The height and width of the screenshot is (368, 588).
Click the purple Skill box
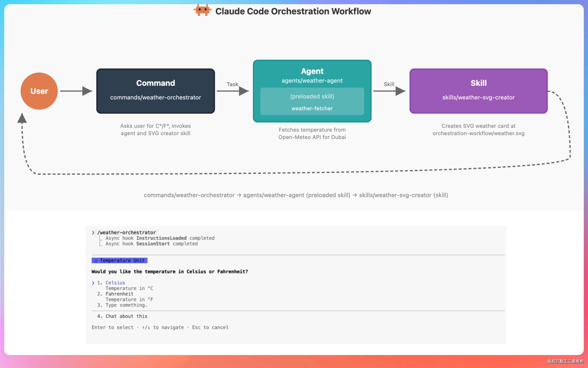click(478, 91)
